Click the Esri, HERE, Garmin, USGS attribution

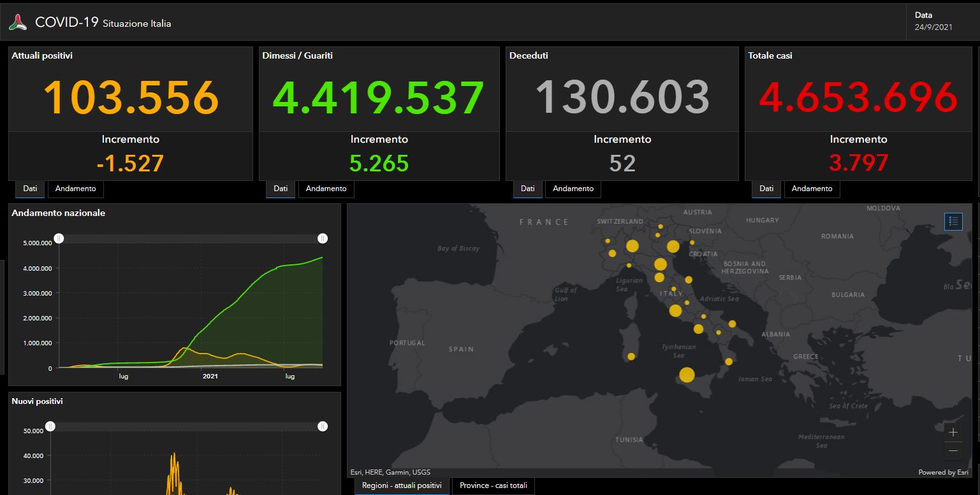(x=390, y=473)
